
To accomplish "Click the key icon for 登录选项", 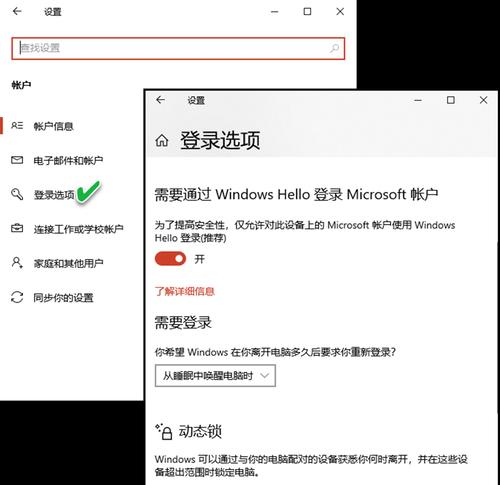I will point(17,194).
